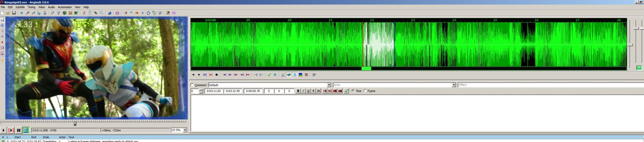This screenshot has height=142, width=644.
Task: Toggle bold formatting
Action: click(298, 91)
